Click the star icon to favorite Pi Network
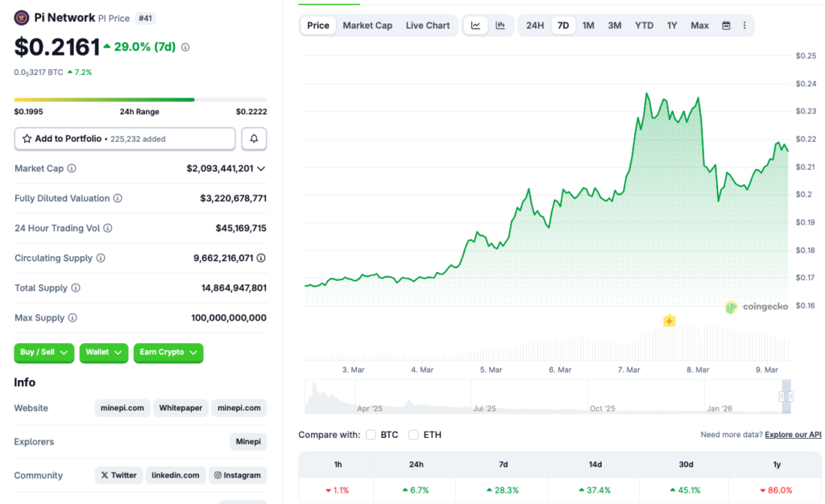 [x=27, y=138]
